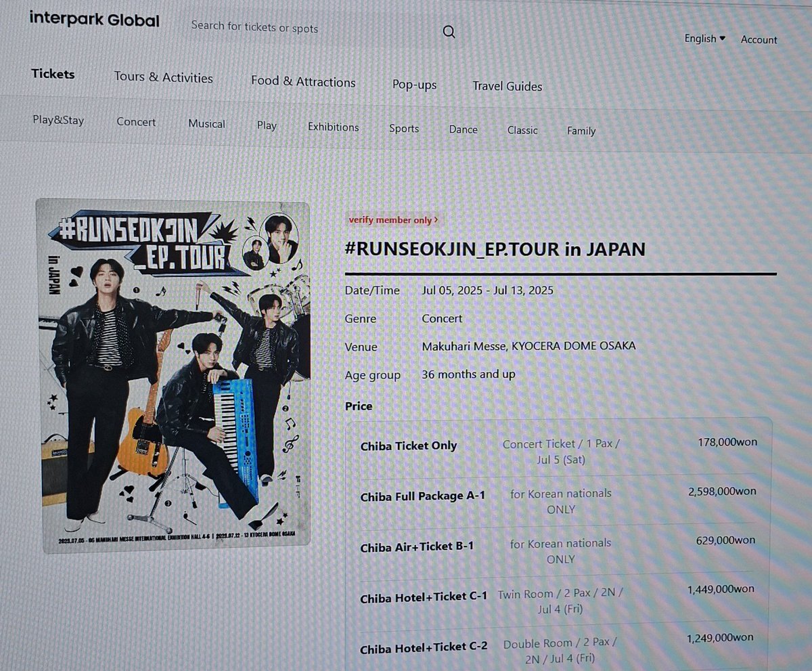
Task: Click the #RUNSEOKJIN_EP.TOUR in JAPAN title
Action: click(x=495, y=249)
